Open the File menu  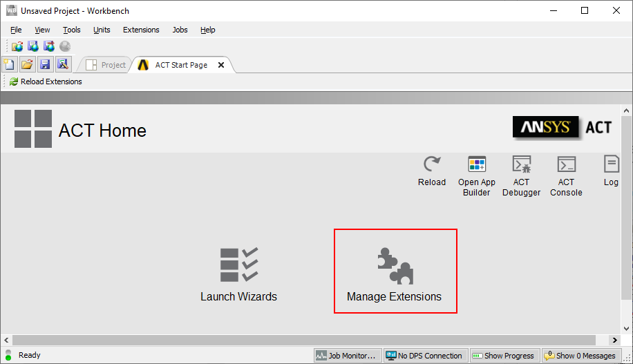(x=16, y=30)
